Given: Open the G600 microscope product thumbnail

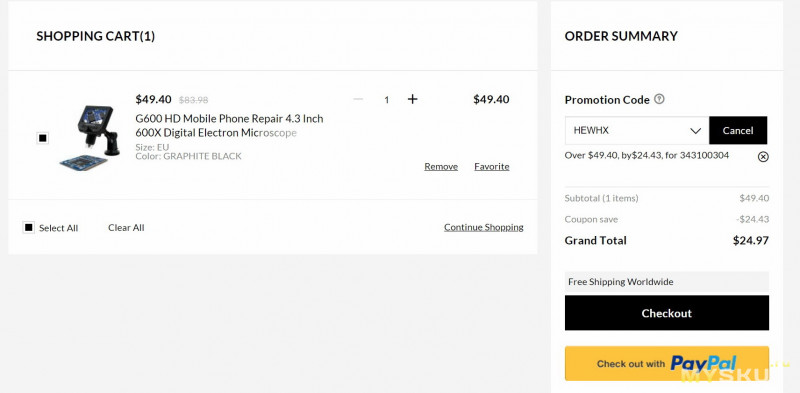Looking at the screenshot, I should [90, 137].
